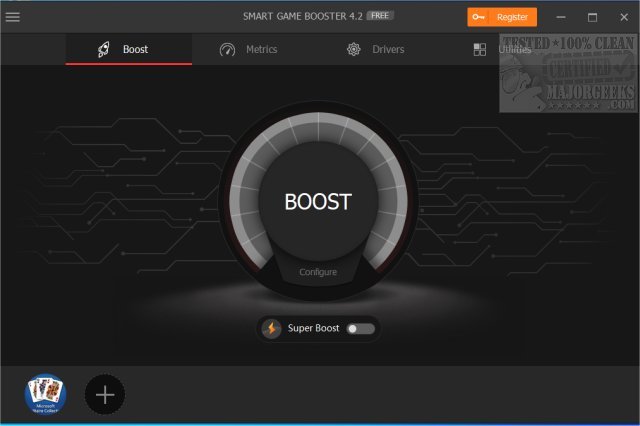640x426 pixels.
Task: Launch Microsoft Solitaire Collection game icon
Action: tap(45, 394)
